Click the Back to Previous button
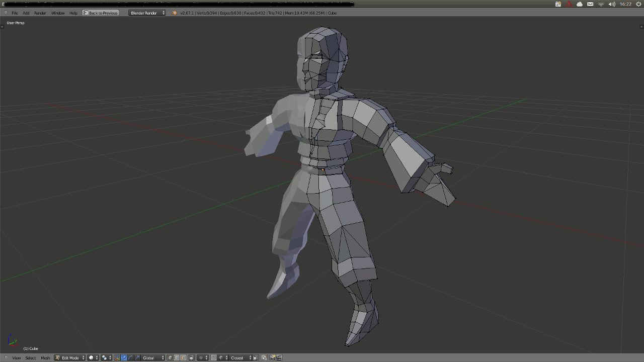This screenshot has width=644, height=362. tap(101, 13)
